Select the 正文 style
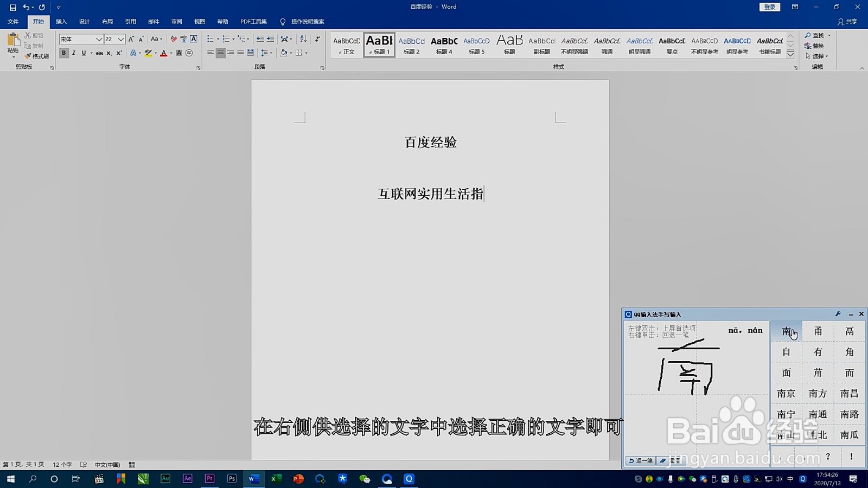The width and height of the screenshot is (868, 488). pos(347,45)
